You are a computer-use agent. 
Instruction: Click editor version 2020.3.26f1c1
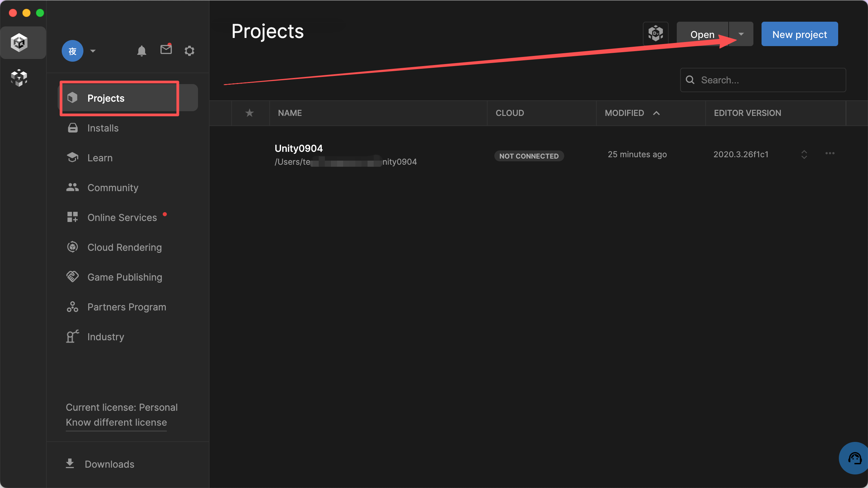click(741, 154)
